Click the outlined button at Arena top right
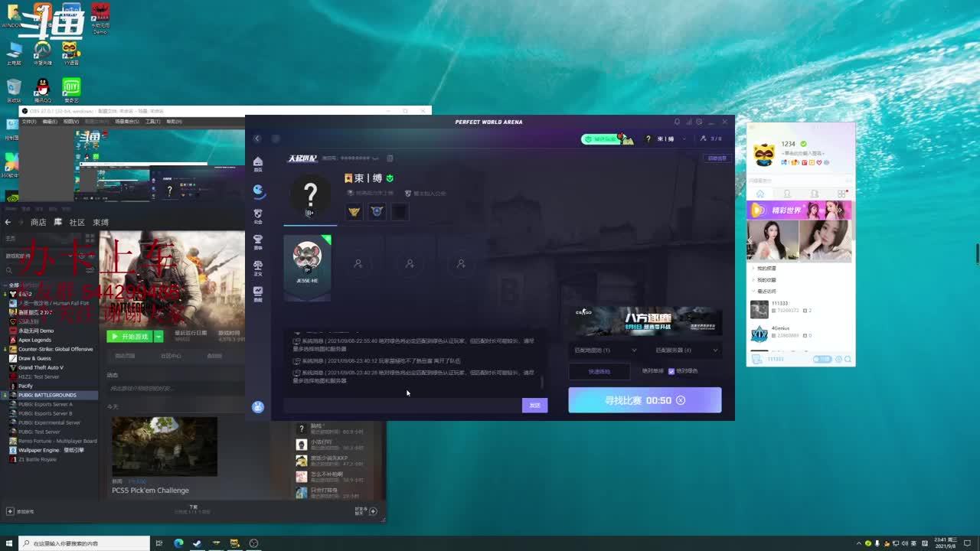 717,158
